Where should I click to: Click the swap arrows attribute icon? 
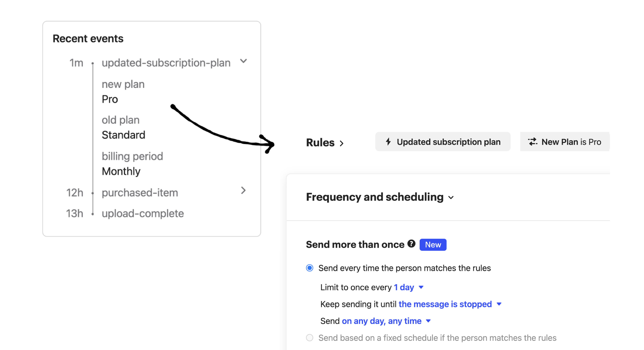click(533, 142)
